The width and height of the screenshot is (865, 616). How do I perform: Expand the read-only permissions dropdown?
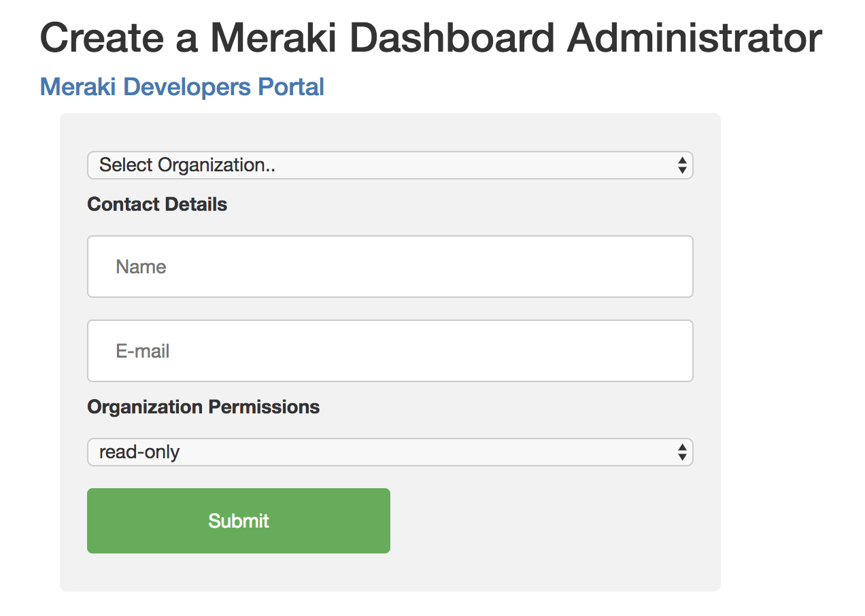[390, 452]
